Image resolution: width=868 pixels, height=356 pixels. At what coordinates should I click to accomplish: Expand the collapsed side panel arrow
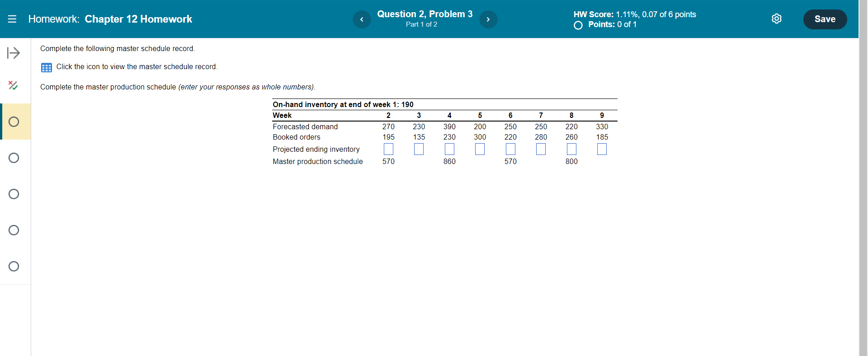14,53
